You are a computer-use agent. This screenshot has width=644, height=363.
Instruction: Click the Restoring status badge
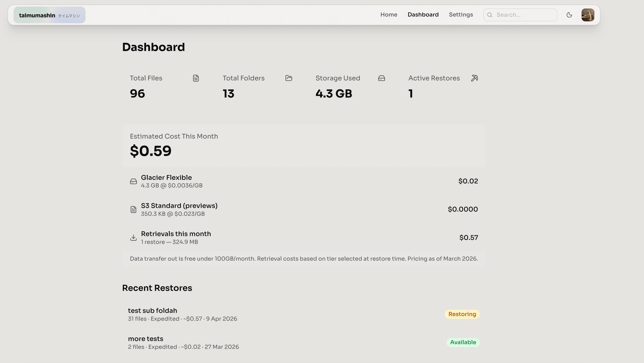point(462,314)
